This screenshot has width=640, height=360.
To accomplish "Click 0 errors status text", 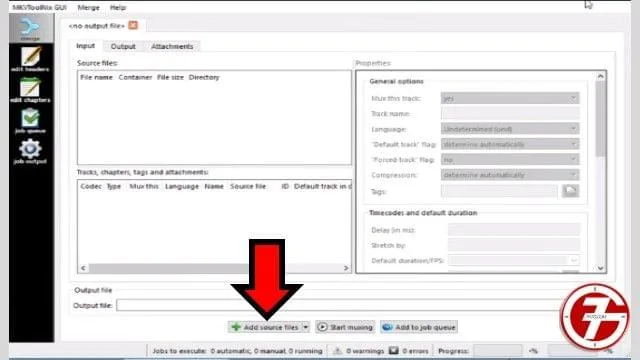I will click(415, 351).
